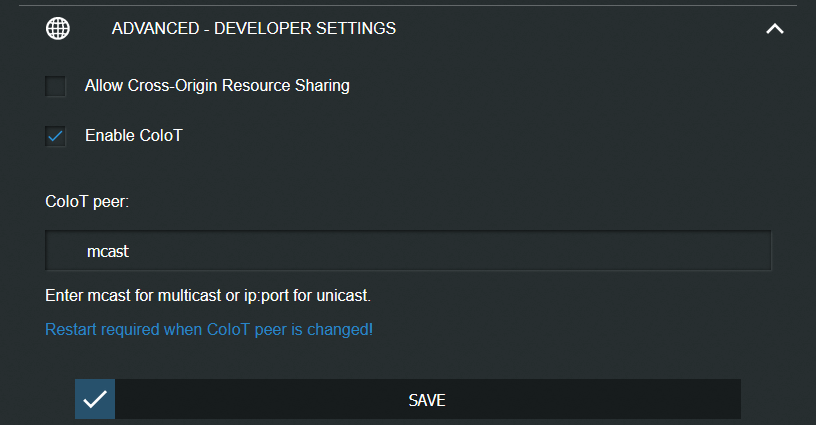Click the word SAVE on the dark bar
Screen dimensions: 816x425
(x=427, y=400)
